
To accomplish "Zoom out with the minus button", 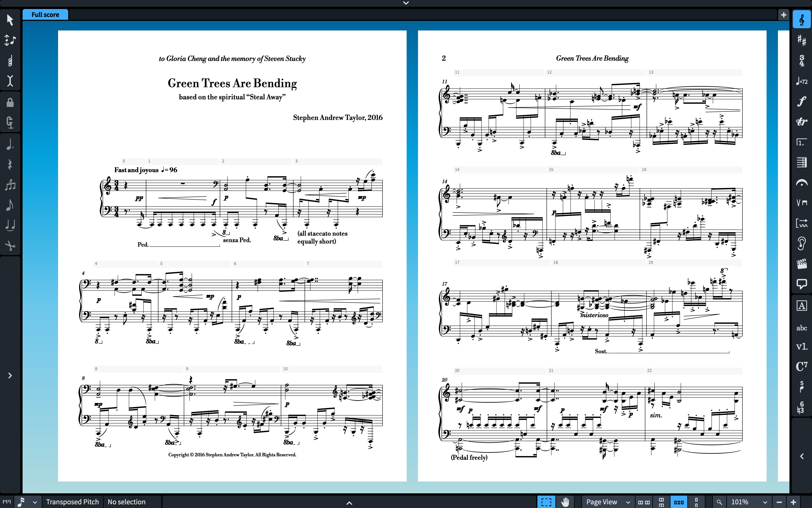I will pos(779,502).
